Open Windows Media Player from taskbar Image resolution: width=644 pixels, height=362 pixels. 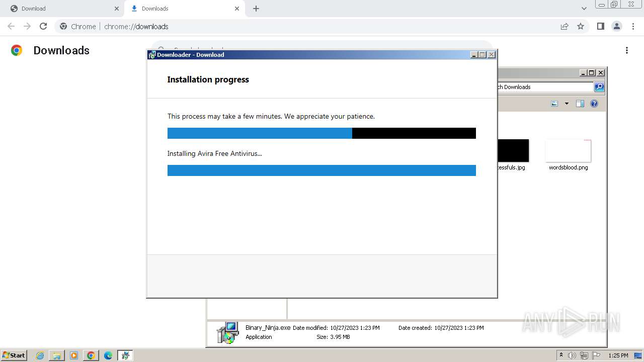[x=74, y=355]
